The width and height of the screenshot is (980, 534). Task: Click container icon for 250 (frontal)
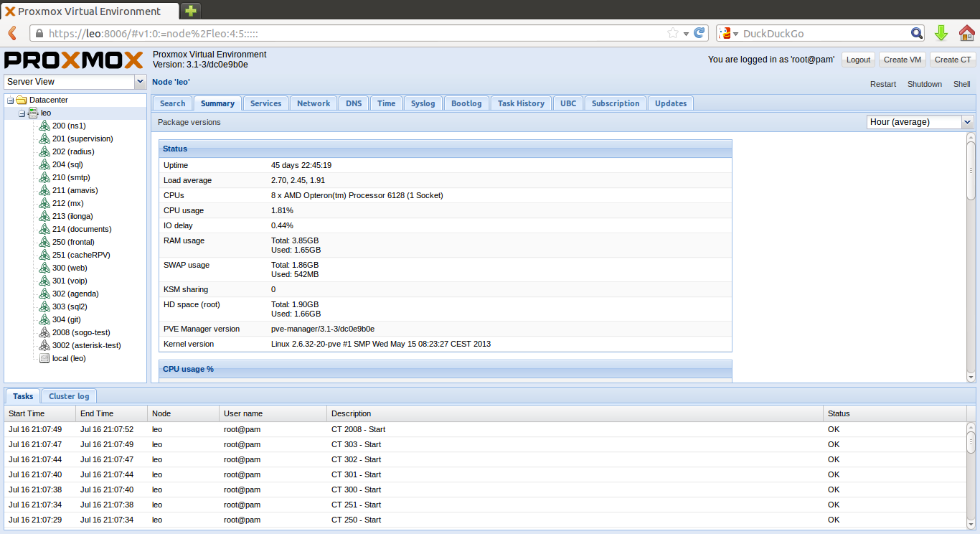coord(44,242)
